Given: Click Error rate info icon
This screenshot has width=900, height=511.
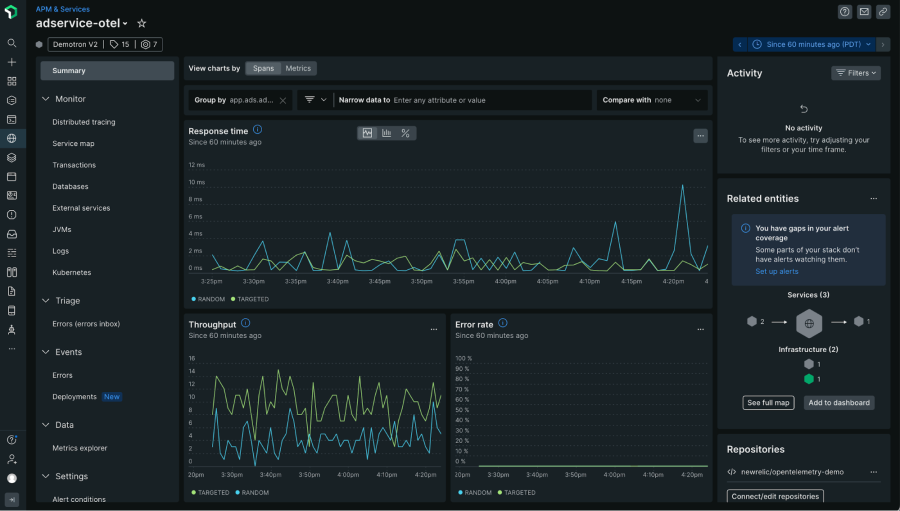Looking at the screenshot, I should click(x=503, y=323).
